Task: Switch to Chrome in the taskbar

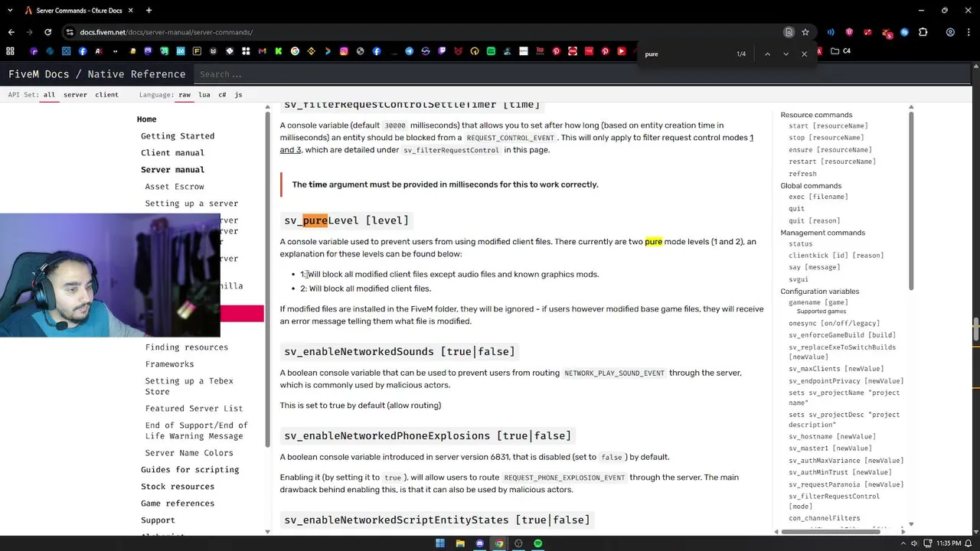Action: point(499,543)
